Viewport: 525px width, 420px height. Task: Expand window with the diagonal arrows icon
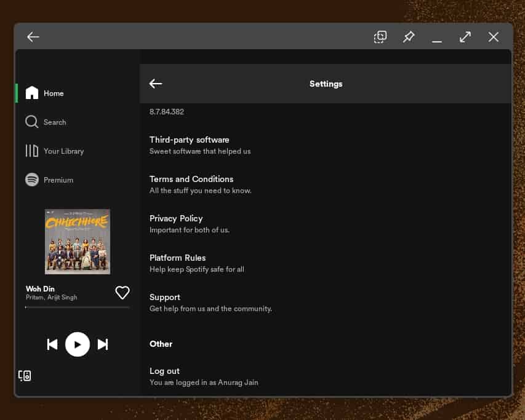[x=465, y=37]
